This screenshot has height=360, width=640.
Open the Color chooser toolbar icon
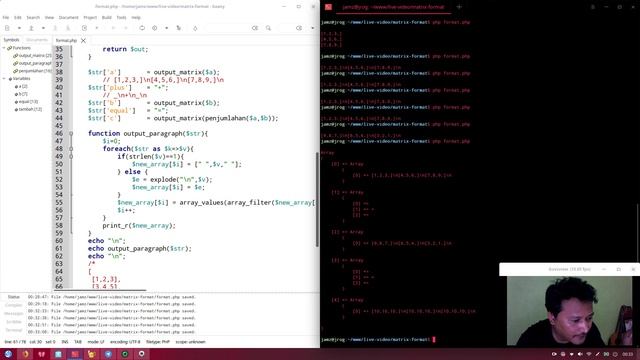[x=195, y=28]
